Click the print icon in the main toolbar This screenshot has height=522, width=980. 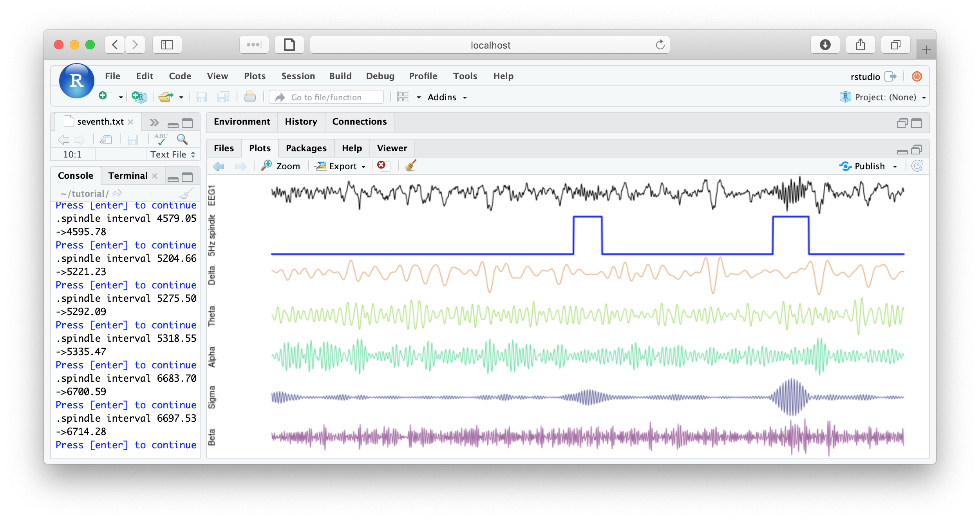[250, 97]
